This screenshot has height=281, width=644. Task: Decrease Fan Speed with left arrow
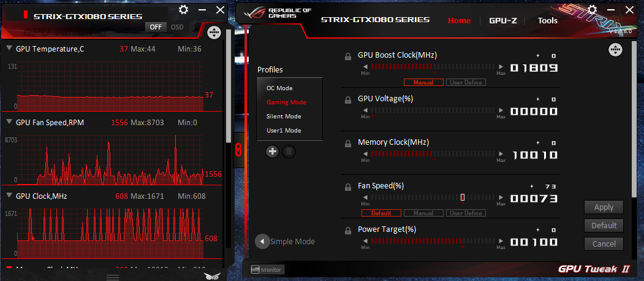pos(365,198)
